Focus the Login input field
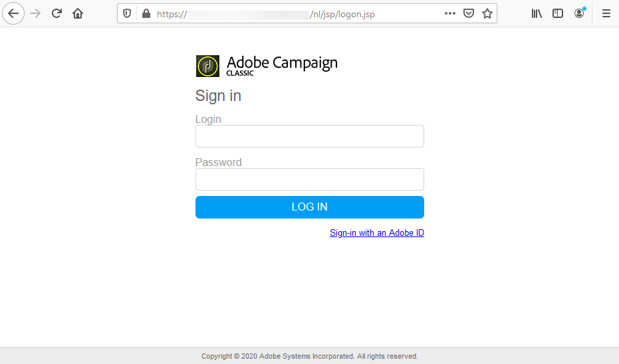Image resolution: width=619 pixels, height=364 pixels. (310, 136)
